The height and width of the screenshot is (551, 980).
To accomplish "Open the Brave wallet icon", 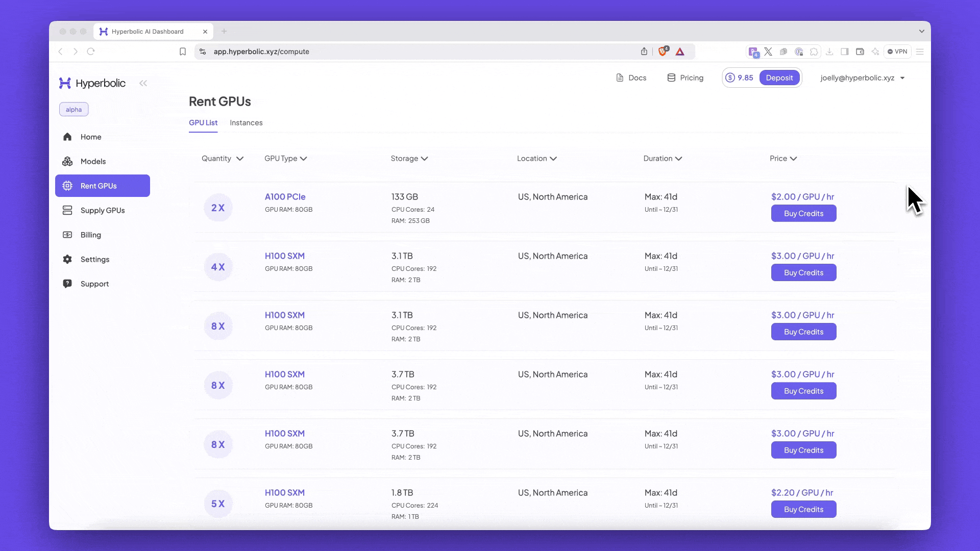I will (x=860, y=52).
